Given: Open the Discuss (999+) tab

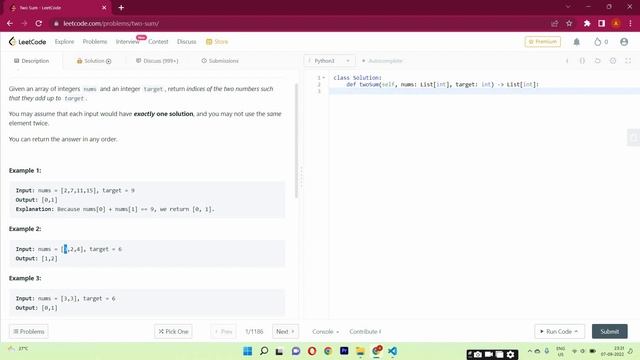Looking at the screenshot, I should (157, 61).
